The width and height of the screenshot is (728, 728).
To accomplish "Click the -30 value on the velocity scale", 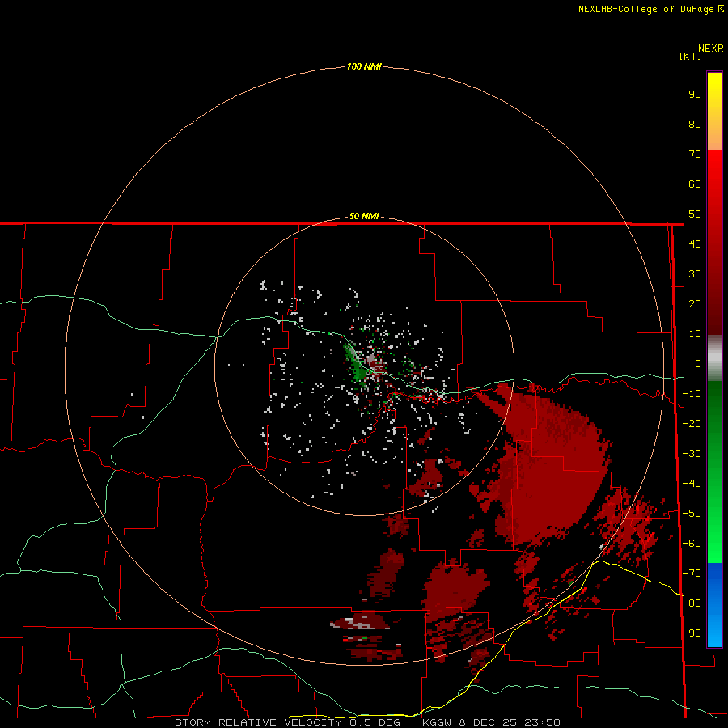I will (692, 454).
